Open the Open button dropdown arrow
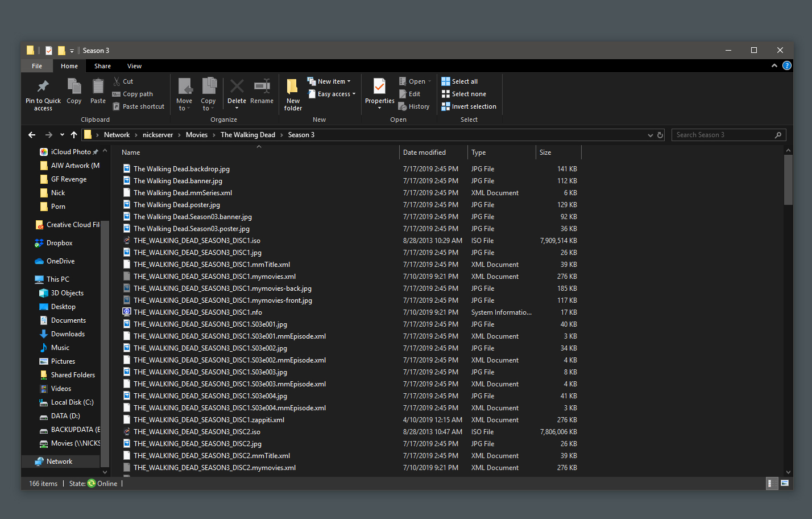Screen dimensions: 812x519 click(x=429, y=81)
